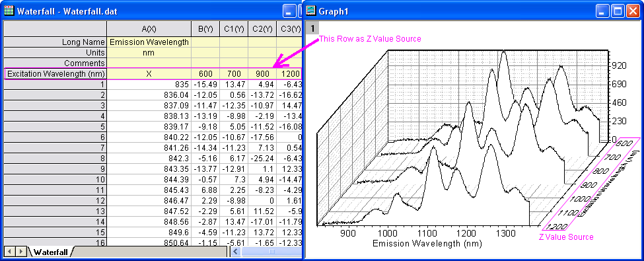Click cell with value 842.3
This screenshot has width=644, height=261.
149,158
